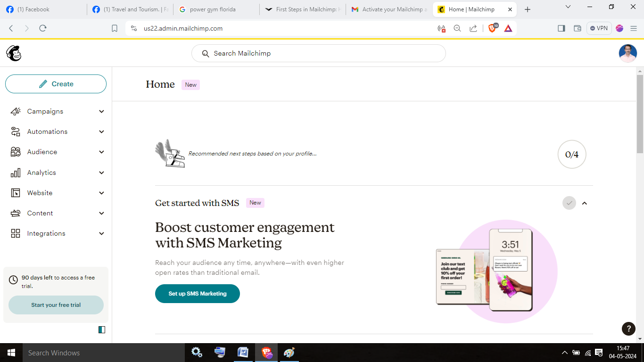The height and width of the screenshot is (362, 644).
Task: Click the Analytics bar chart icon
Action: click(x=16, y=173)
